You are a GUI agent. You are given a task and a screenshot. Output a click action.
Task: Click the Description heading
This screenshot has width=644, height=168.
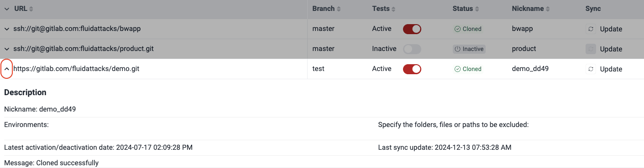pos(25,92)
